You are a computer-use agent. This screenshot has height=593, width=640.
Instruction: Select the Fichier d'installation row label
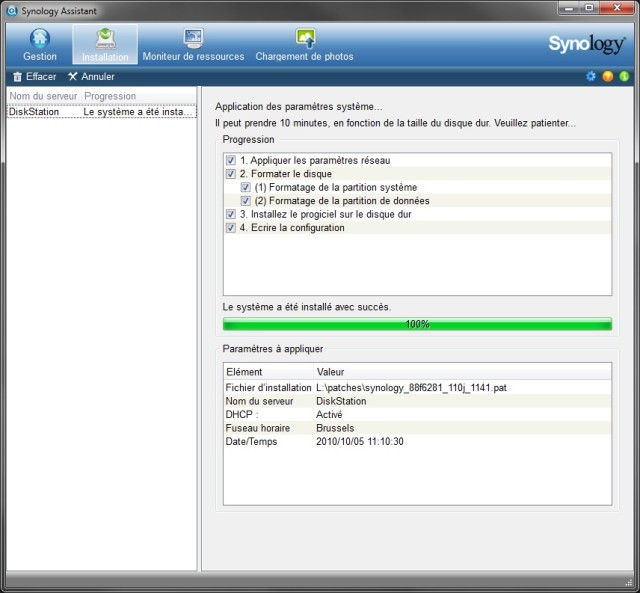tap(268, 387)
